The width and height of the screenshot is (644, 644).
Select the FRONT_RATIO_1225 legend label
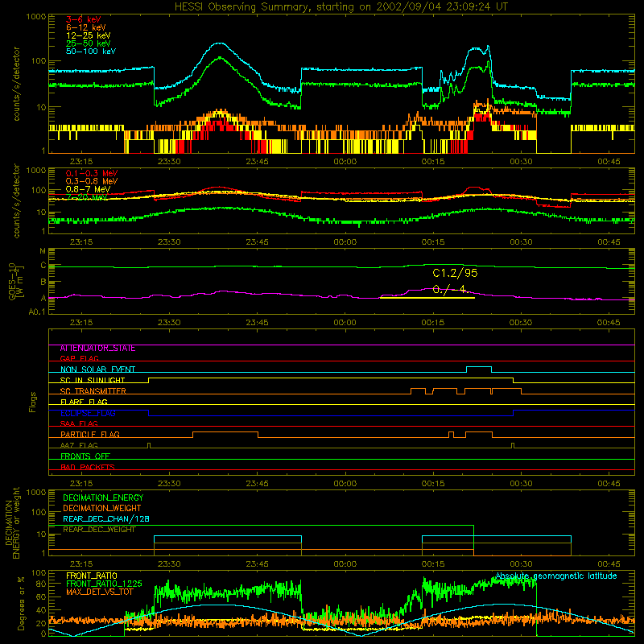click(x=104, y=584)
